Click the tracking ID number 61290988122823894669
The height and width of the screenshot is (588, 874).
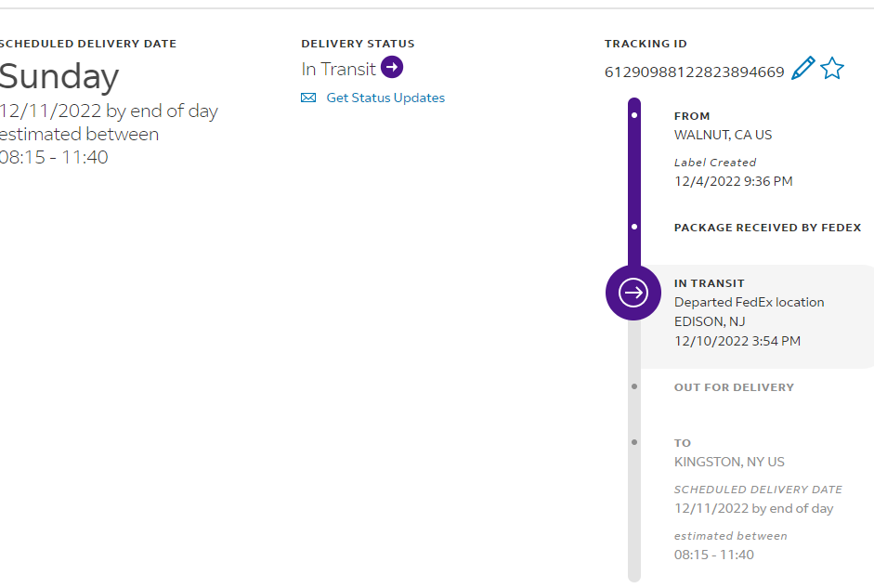(694, 72)
